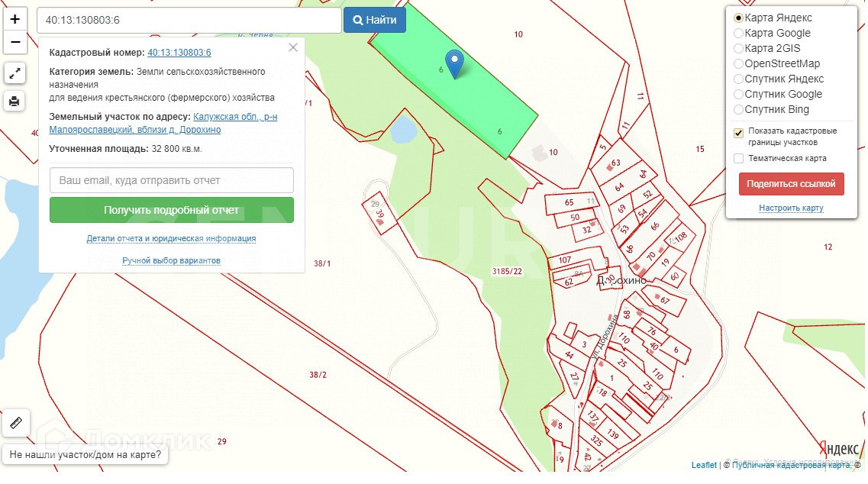Open Настроить карту link
Viewport: 868px width, 484px height.
pos(791,208)
